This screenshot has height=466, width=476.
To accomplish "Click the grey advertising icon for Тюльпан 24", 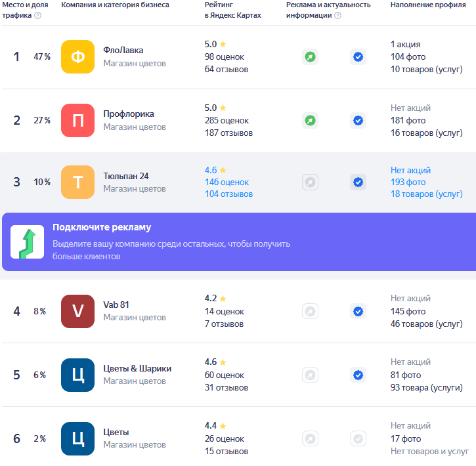I will click(x=310, y=182).
